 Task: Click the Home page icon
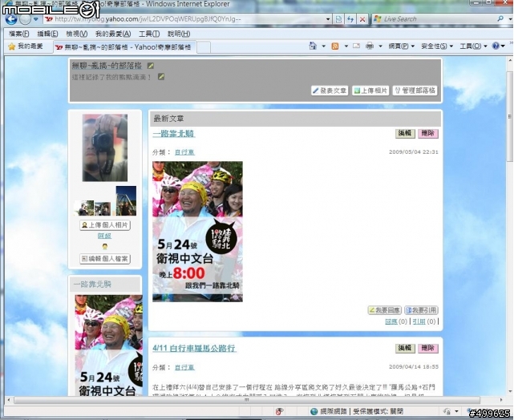[313, 46]
